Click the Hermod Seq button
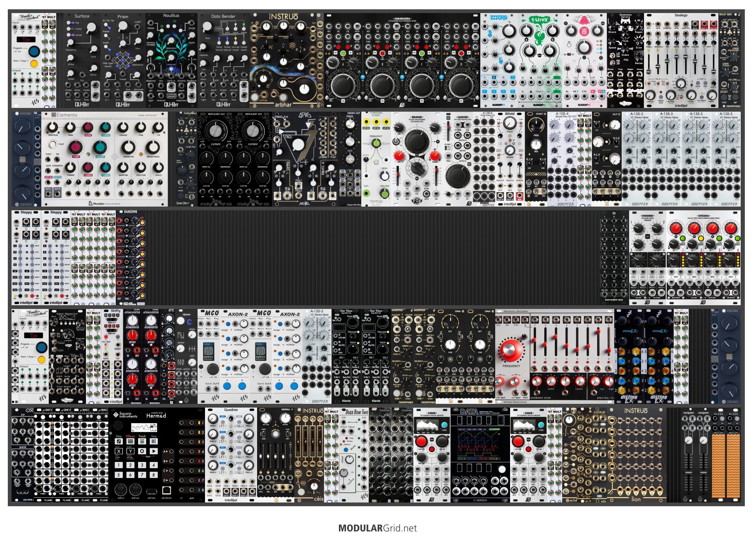The image size is (756, 536). pos(154,441)
